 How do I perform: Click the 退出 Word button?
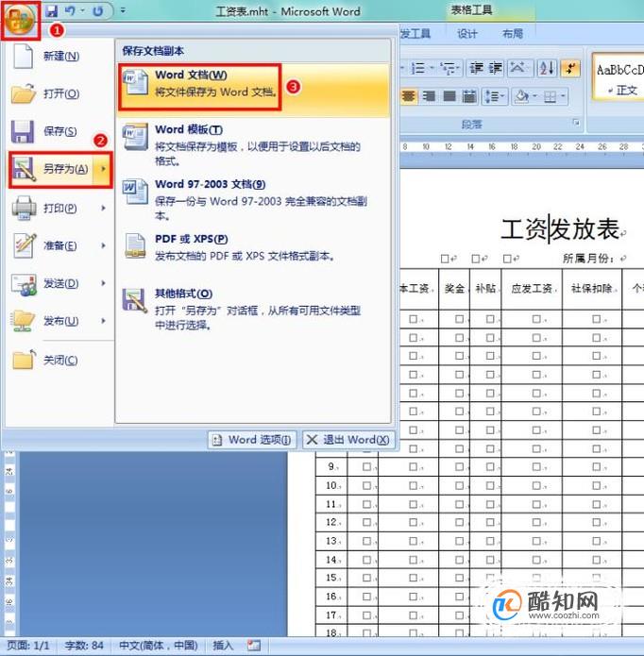coord(348,440)
